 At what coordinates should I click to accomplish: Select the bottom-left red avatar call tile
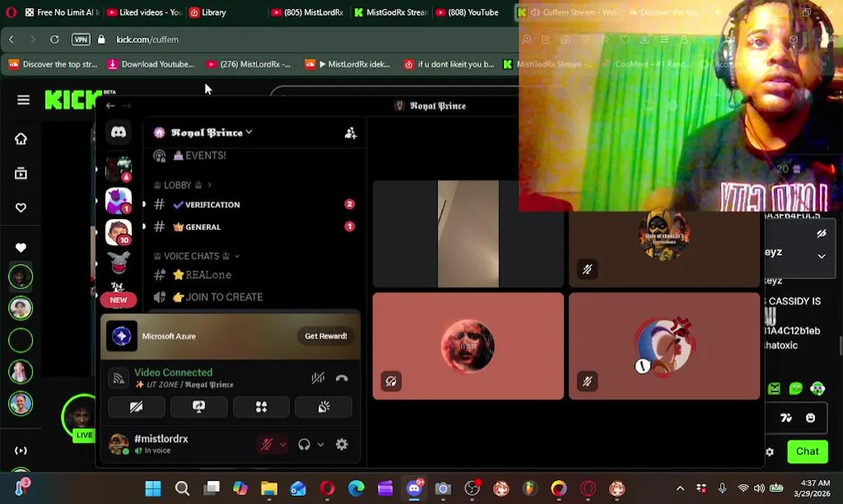click(468, 346)
